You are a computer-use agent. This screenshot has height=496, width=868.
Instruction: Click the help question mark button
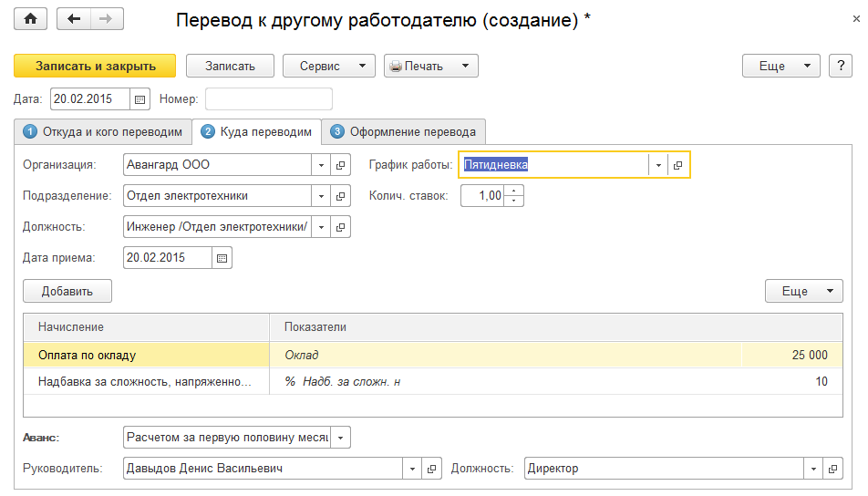click(x=839, y=66)
